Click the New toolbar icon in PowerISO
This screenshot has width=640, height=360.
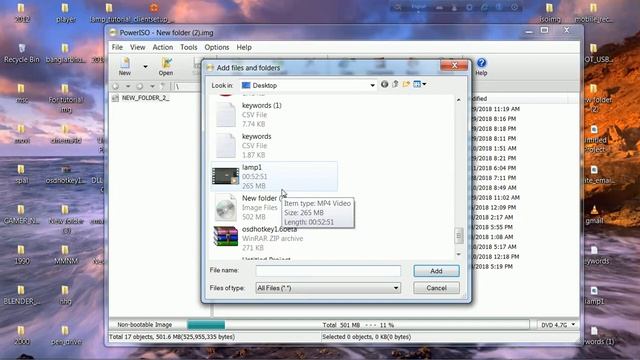pos(124,67)
